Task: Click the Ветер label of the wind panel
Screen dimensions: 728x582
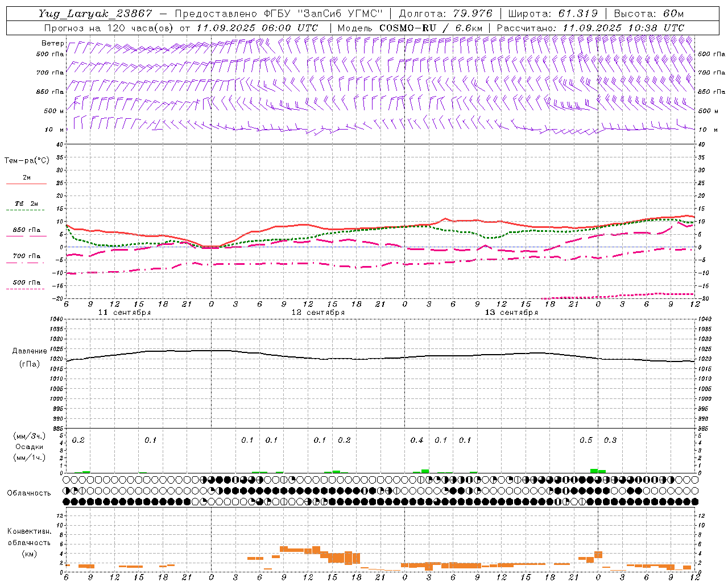Action: (53, 43)
